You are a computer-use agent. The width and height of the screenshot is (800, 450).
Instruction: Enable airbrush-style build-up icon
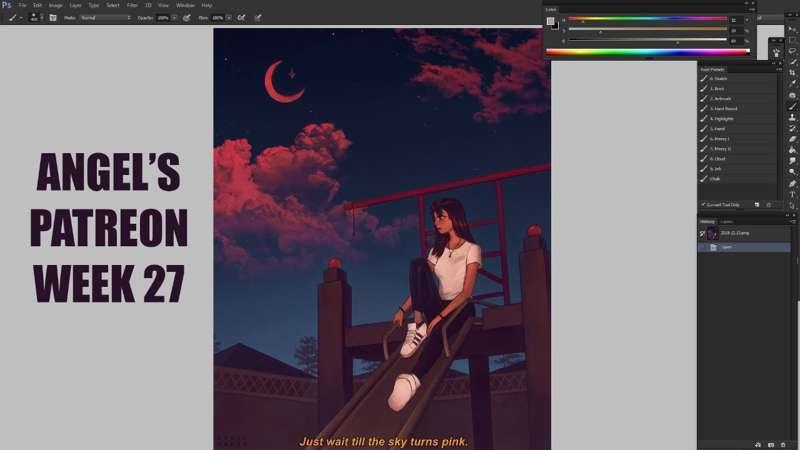coord(241,18)
